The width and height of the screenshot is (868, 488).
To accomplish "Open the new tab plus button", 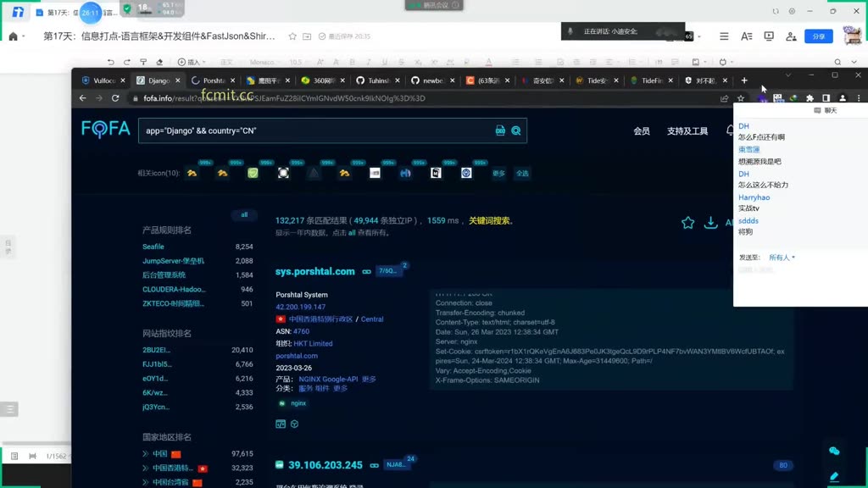I will (x=744, y=80).
